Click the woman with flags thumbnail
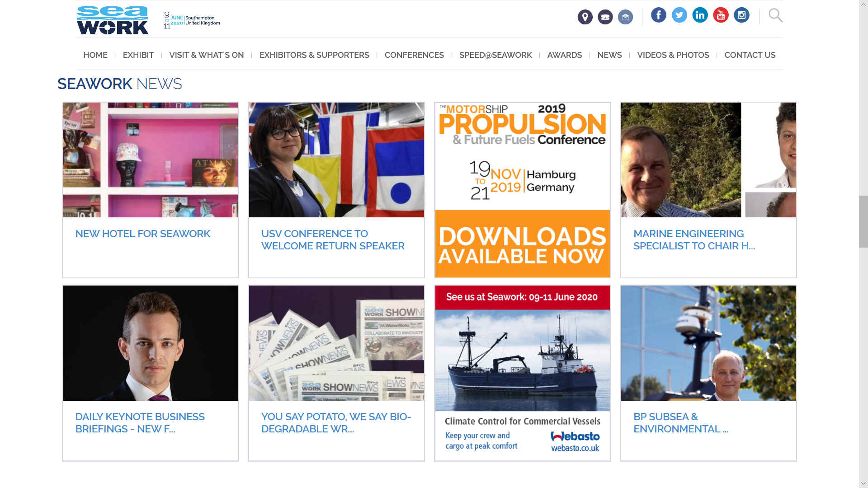The image size is (868, 488). click(x=336, y=160)
